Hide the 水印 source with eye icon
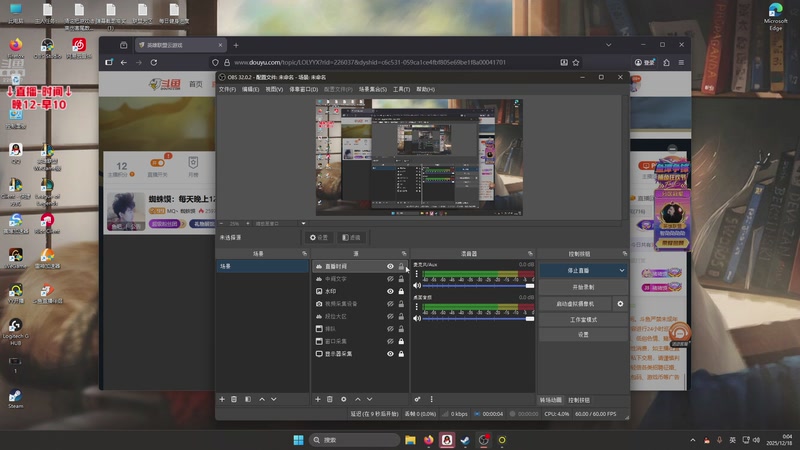 tap(390, 291)
